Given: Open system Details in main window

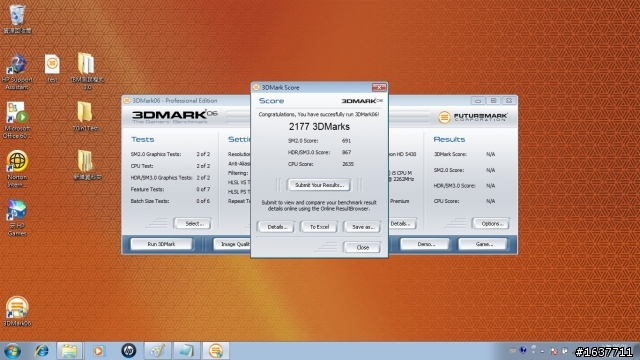Looking at the screenshot, I should pyautogui.click(x=402, y=223).
